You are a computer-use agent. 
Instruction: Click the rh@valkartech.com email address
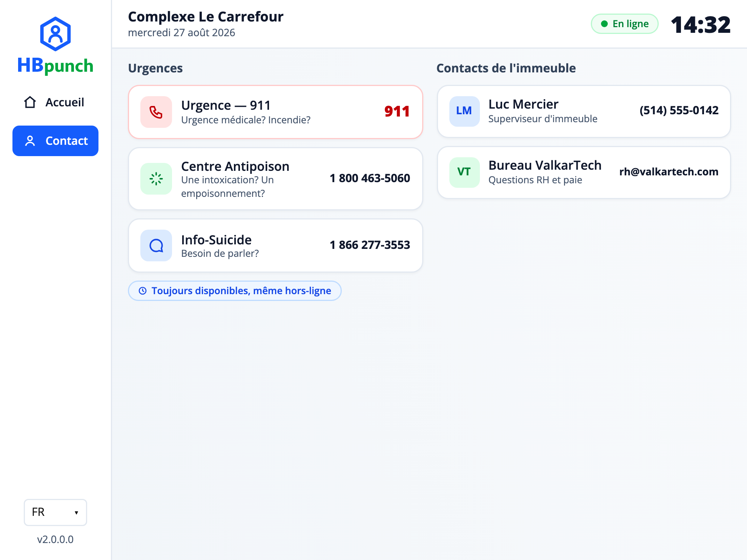click(669, 172)
